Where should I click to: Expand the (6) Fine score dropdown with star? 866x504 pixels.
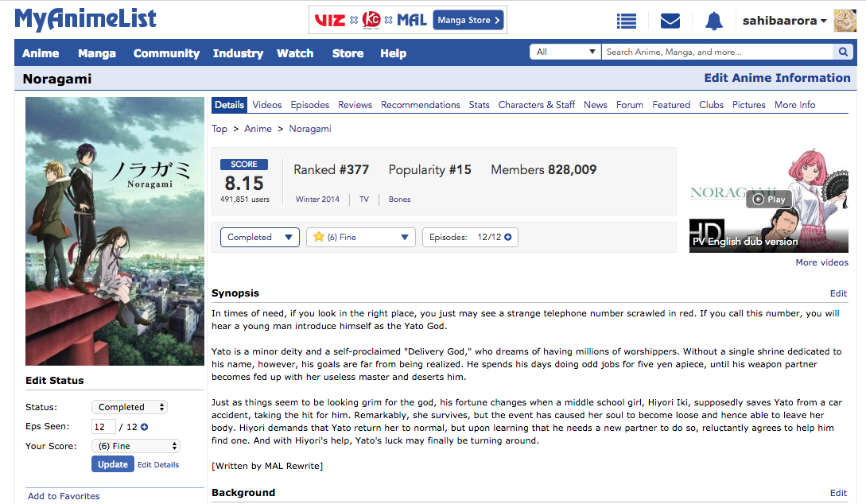point(361,237)
